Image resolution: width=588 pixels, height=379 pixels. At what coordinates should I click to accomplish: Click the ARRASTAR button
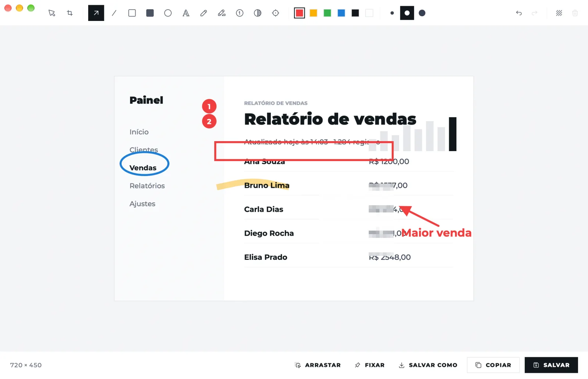click(x=318, y=365)
